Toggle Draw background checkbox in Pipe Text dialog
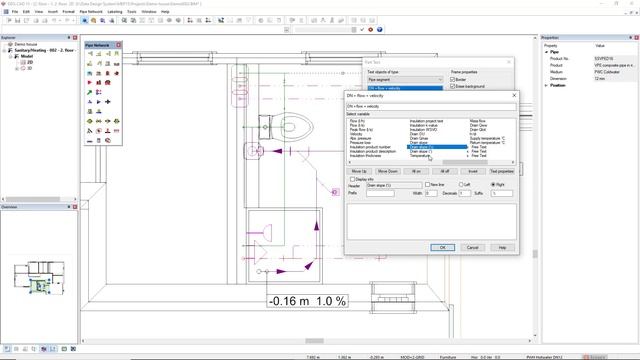Screen dimensions: 640x360 tap(452, 87)
